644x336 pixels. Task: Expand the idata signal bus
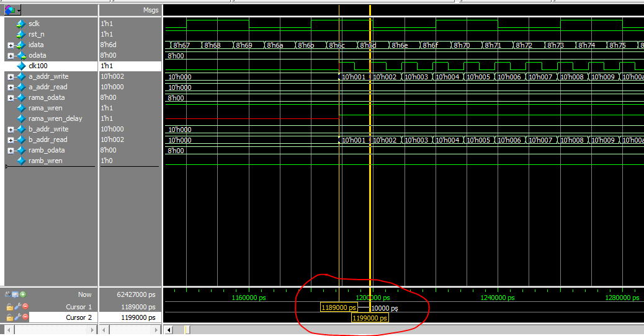(x=11, y=45)
